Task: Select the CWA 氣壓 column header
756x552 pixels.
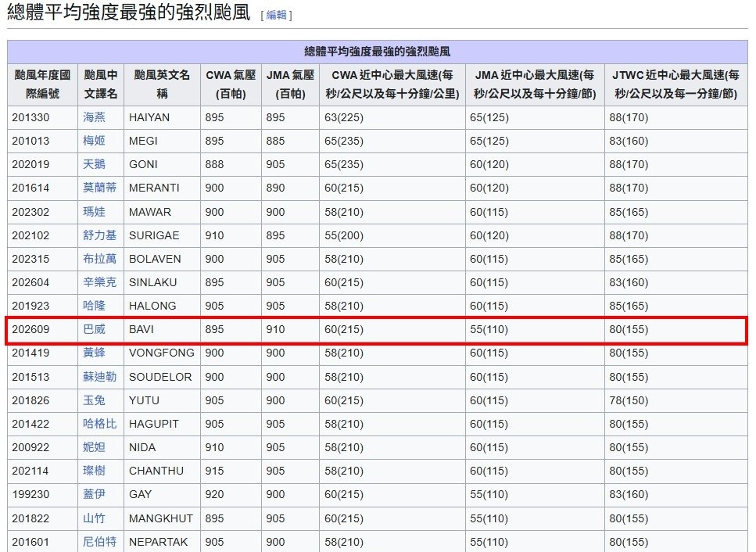Action: [x=231, y=84]
